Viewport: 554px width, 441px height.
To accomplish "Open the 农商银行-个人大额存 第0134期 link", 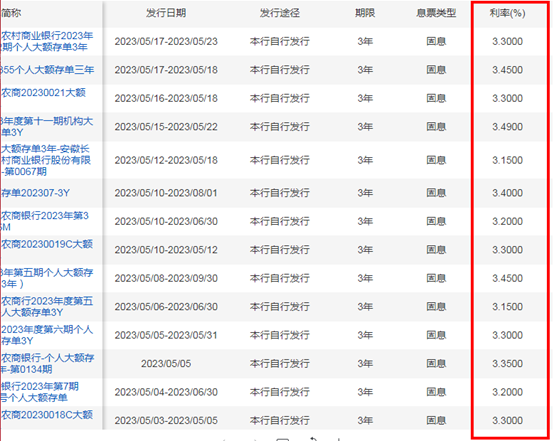I will pyautogui.click(x=47, y=364).
